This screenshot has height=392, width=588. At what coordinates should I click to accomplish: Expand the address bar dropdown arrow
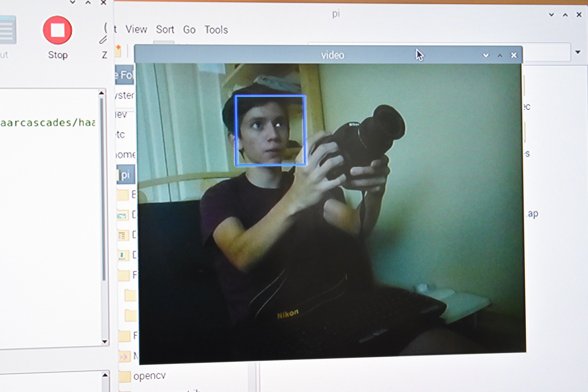pos(578,52)
